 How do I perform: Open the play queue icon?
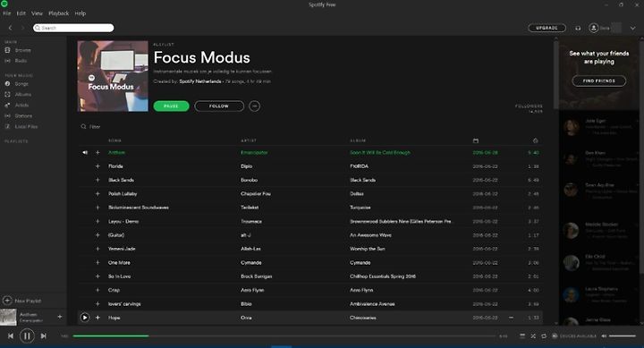click(x=522, y=336)
